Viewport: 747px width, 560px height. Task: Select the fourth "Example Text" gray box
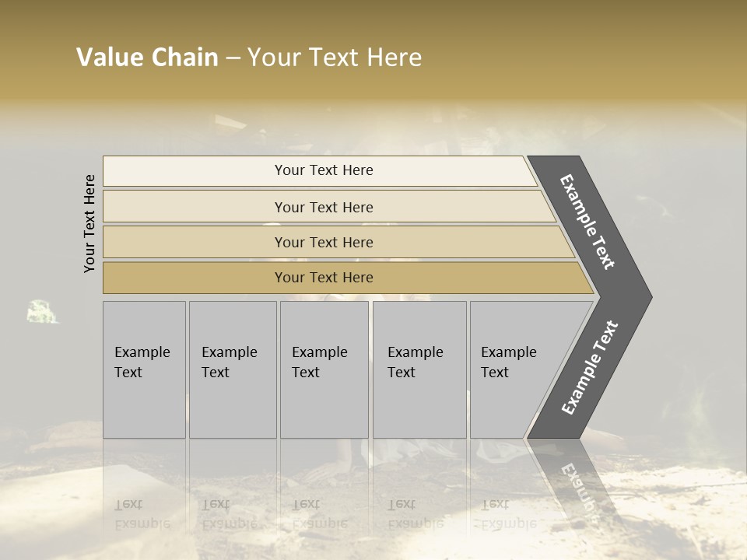[419, 369]
